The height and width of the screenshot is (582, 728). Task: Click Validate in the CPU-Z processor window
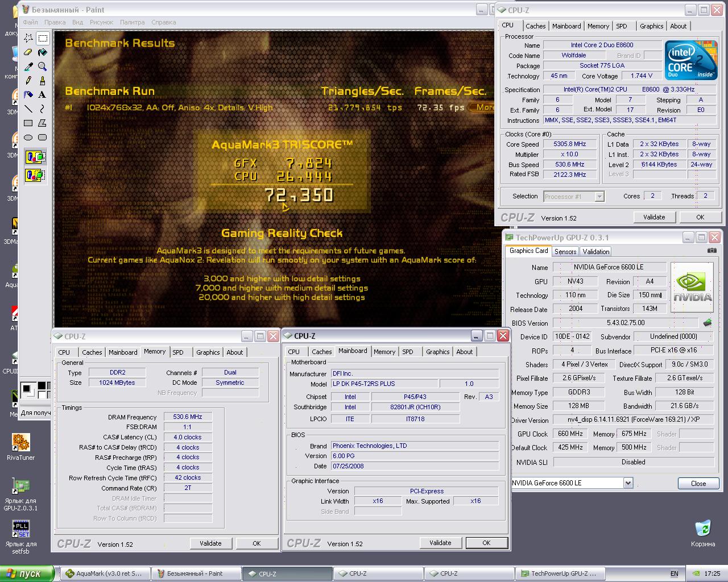(x=654, y=217)
